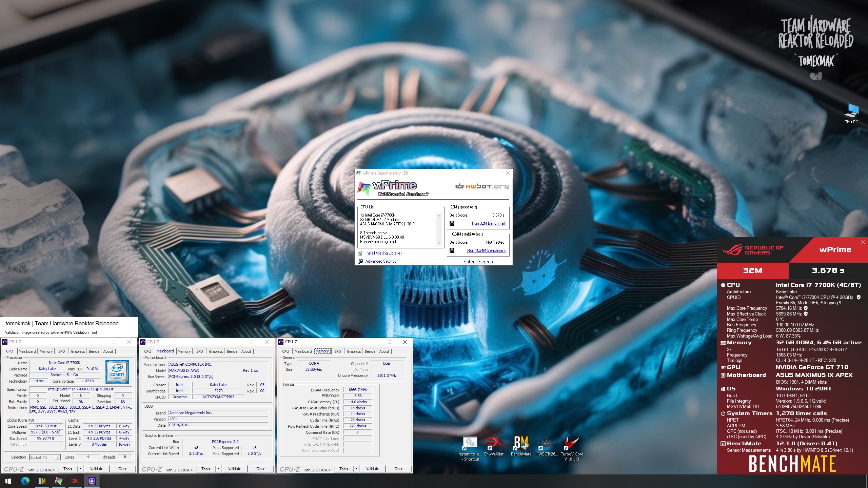Click the save icon next to Run 1024M Benchmark
868x488 pixels.
[452, 250]
